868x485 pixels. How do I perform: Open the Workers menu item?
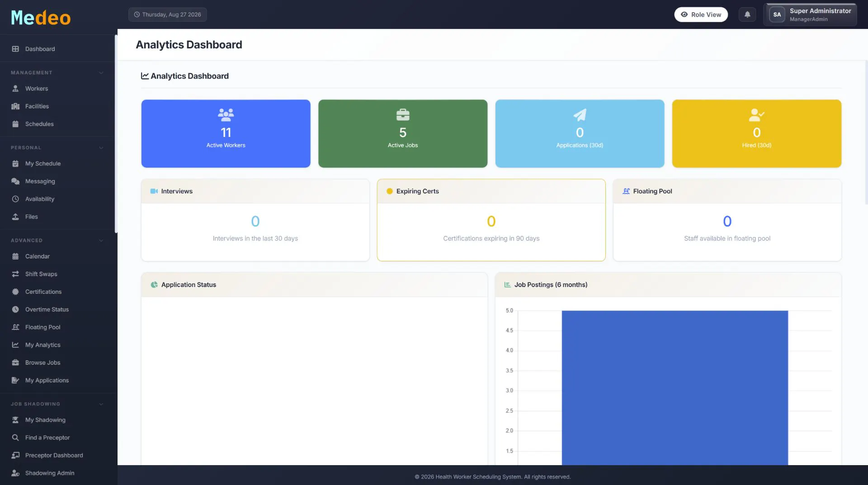57,89
